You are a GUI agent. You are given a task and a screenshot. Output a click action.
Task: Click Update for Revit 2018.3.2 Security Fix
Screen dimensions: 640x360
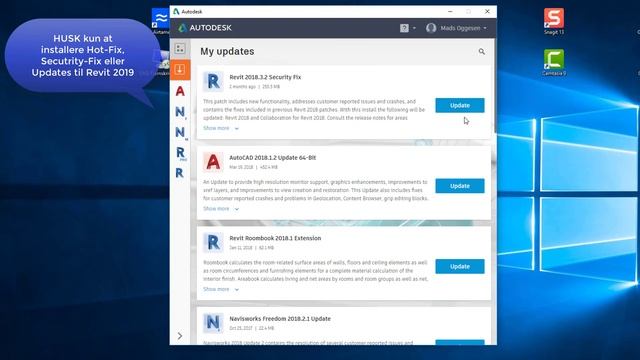(460, 105)
